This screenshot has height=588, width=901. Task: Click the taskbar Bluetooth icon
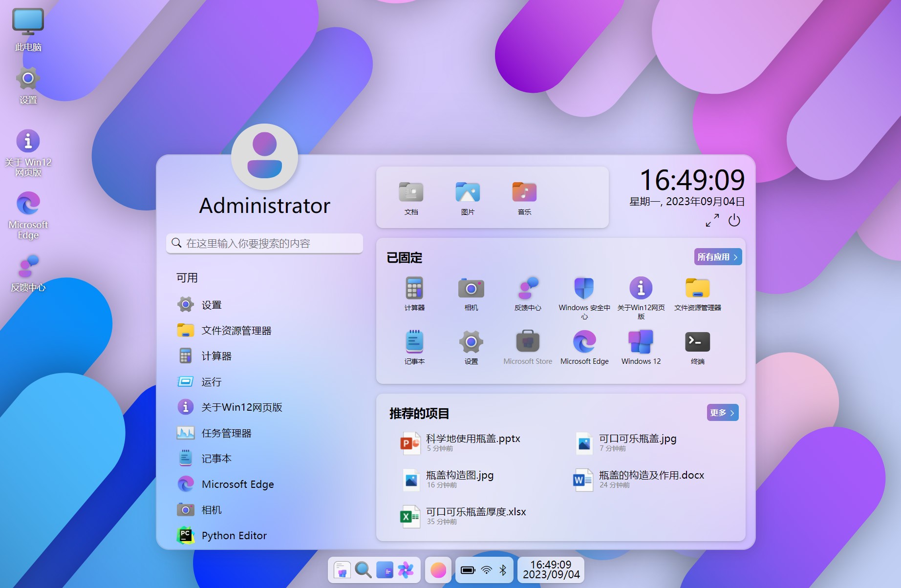click(503, 570)
